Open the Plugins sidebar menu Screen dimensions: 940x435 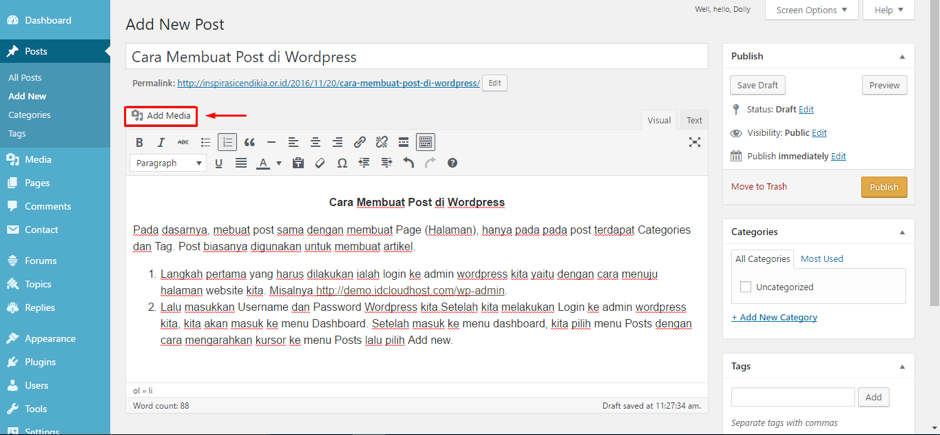click(40, 362)
